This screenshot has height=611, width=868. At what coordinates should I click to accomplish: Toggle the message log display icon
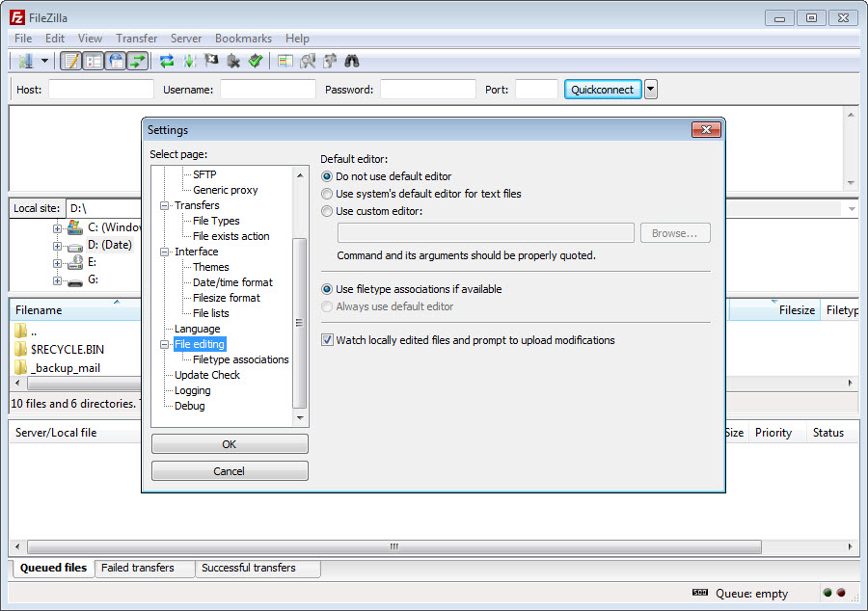click(x=71, y=61)
